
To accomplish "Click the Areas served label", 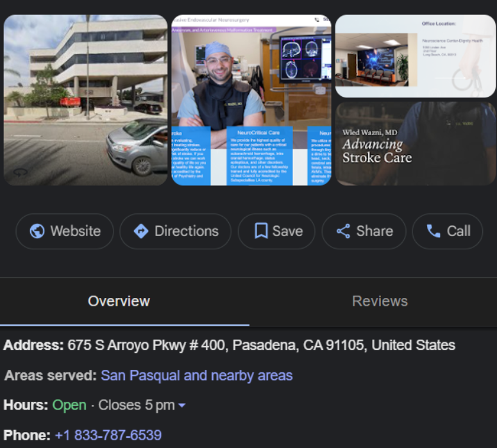I will pyautogui.click(x=51, y=376).
